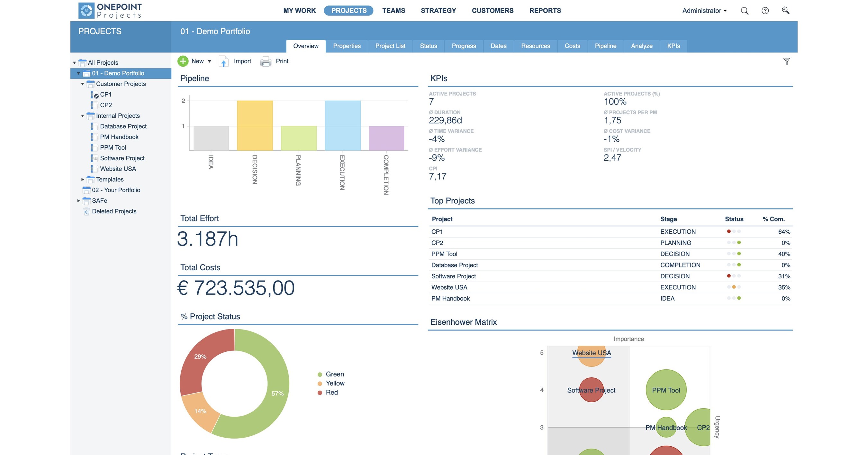
Task: Click the Red legend marker
Action: coord(320,393)
